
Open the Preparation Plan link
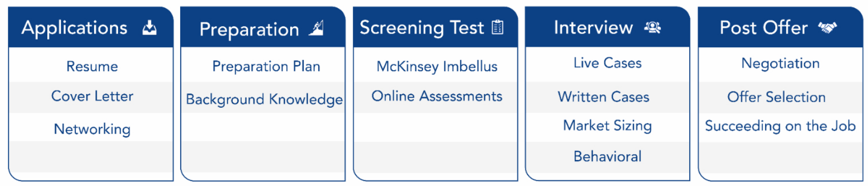coord(266,67)
